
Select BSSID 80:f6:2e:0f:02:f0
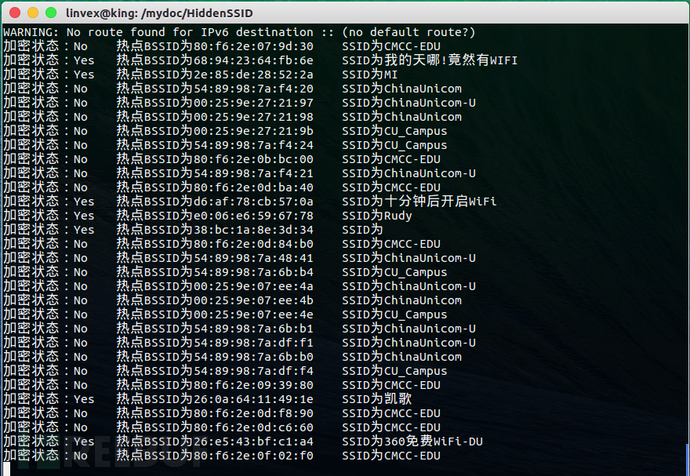[253, 455]
